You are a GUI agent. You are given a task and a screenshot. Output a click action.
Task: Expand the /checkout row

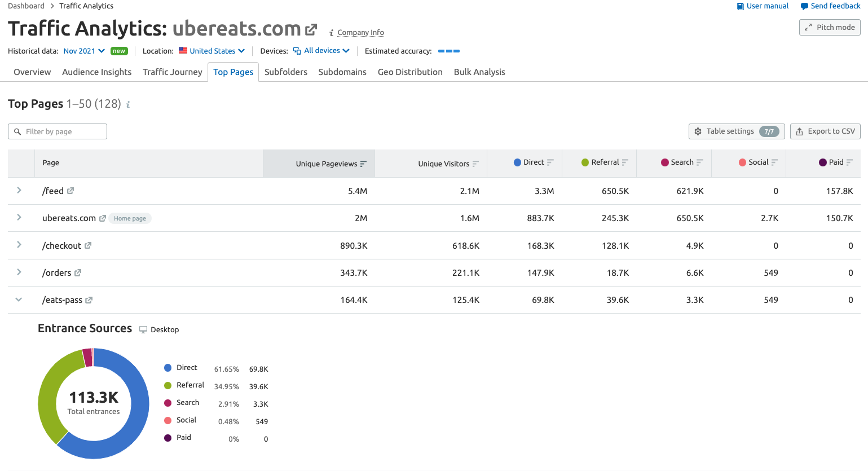[x=19, y=245]
